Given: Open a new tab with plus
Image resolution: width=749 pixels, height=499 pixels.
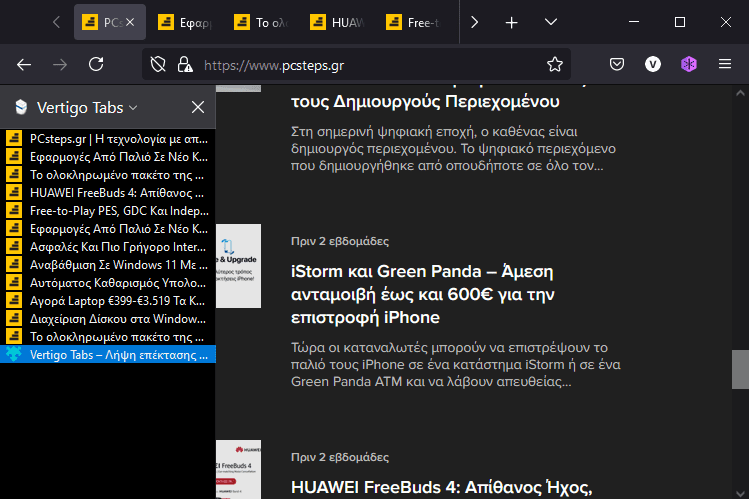Looking at the screenshot, I should click(511, 22).
